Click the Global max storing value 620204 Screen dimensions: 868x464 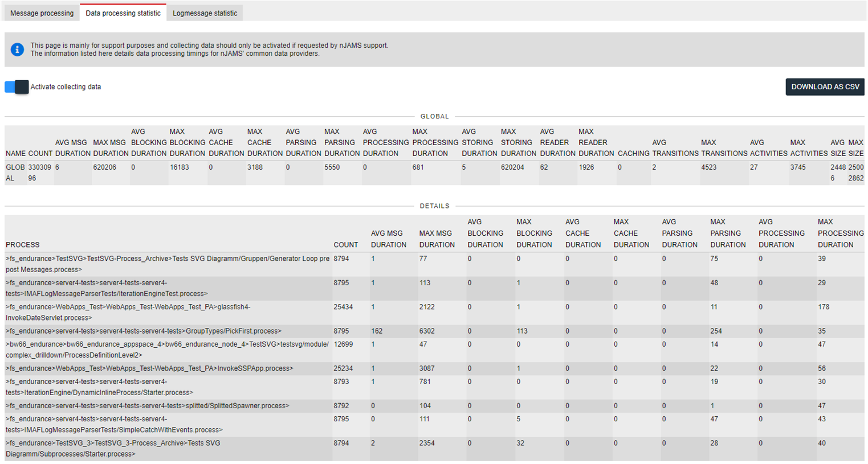coord(512,167)
